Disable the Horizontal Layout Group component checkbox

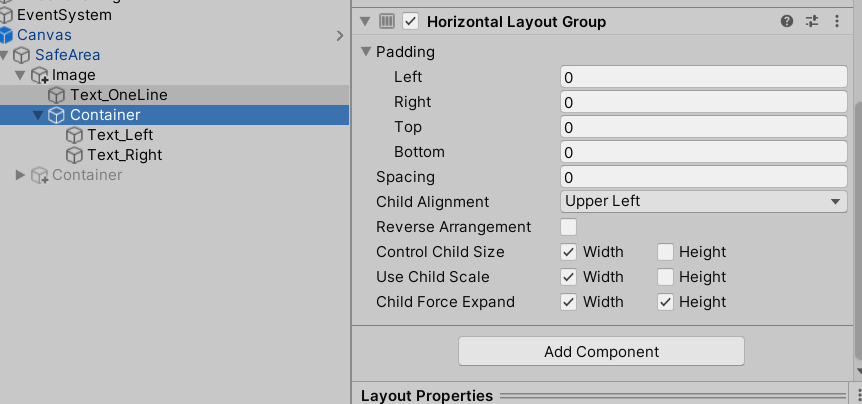click(411, 21)
